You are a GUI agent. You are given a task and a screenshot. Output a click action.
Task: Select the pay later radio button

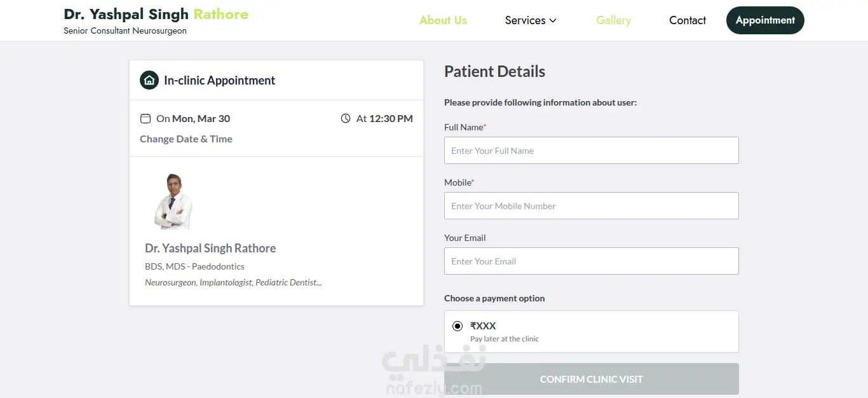[458, 326]
